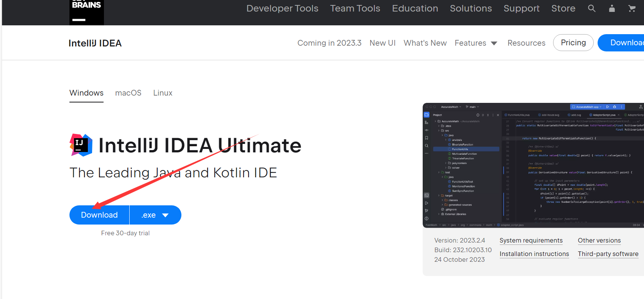Click the IDE screenshot thumbnail

tap(533, 165)
